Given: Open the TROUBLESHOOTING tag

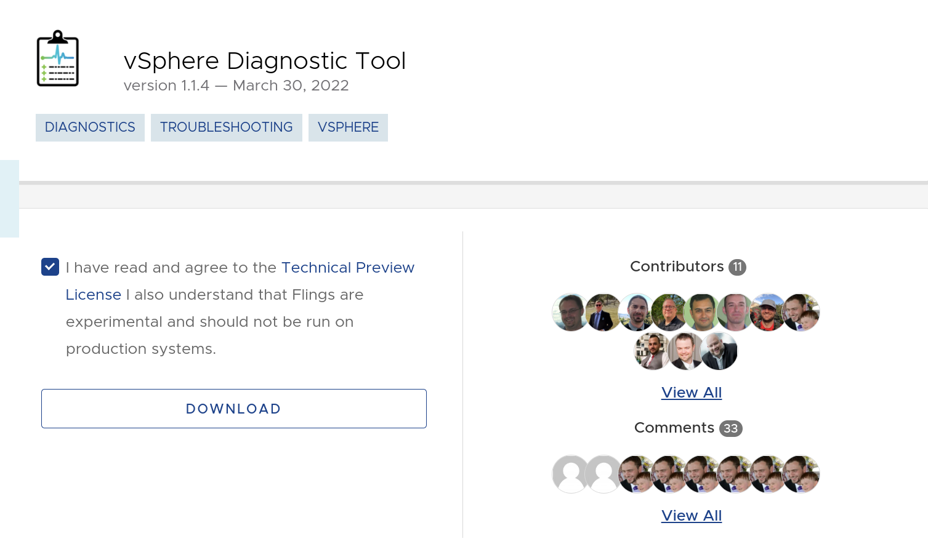Looking at the screenshot, I should (x=226, y=127).
